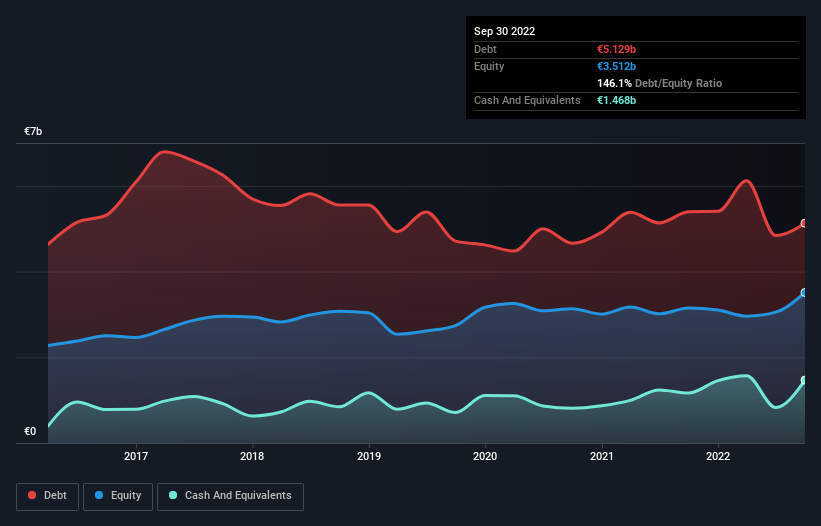
Task: Click the 2018 x-axis label
Action: (x=252, y=456)
